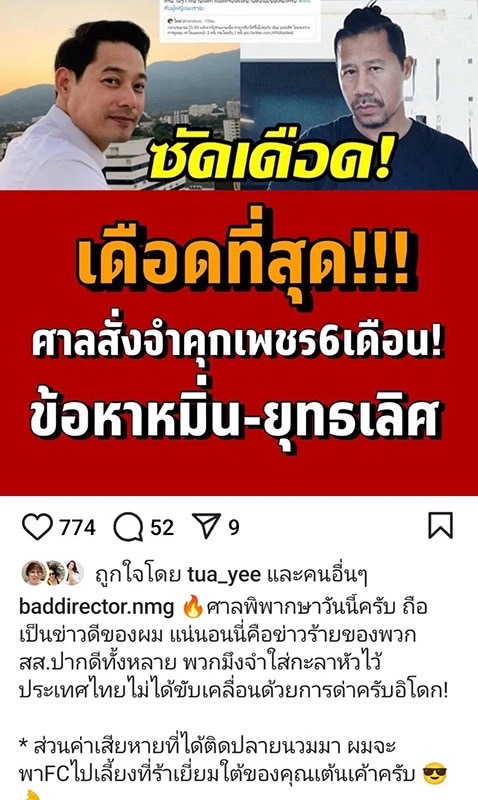Visit the tua_yee profile
Image resolution: width=478 pixels, height=800 pixels.
coord(224,575)
